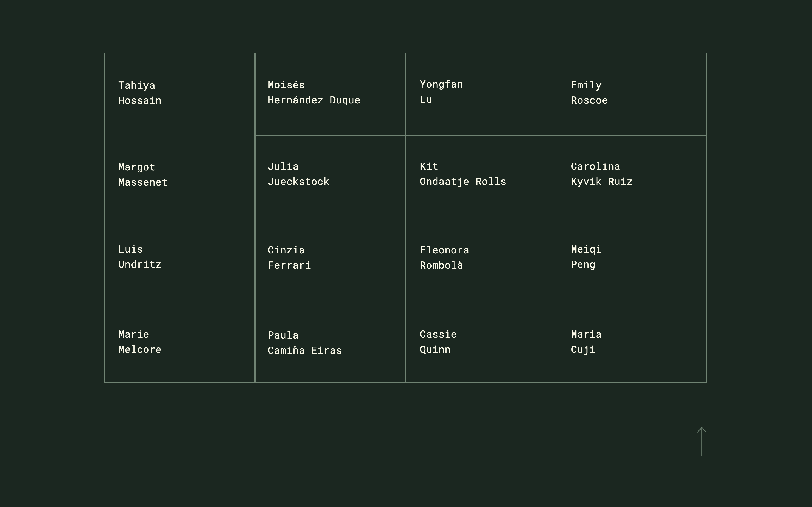Image resolution: width=812 pixels, height=507 pixels.
Task: Open Tahiya Hossain's name link
Action: [140, 93]
